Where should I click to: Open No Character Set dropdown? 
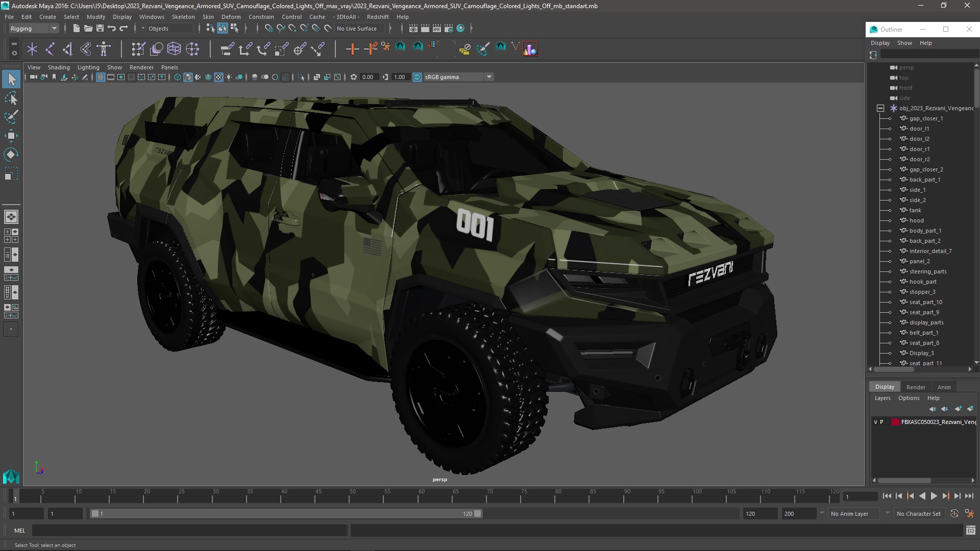(x=921, y=514)
